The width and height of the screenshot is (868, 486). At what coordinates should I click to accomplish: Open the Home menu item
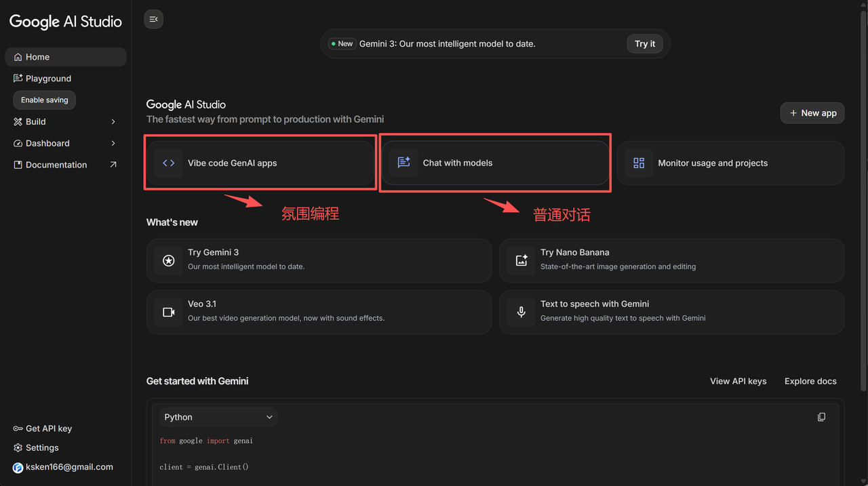click(66, 57)
